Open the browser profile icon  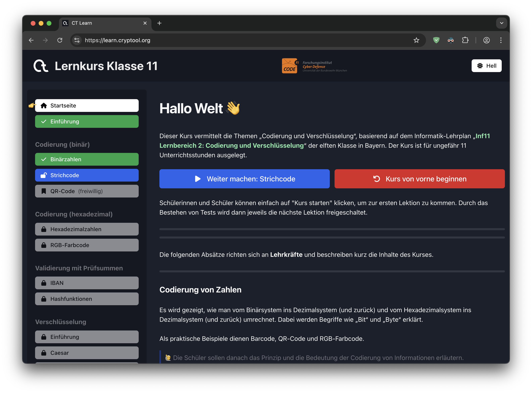coord(486,40)
